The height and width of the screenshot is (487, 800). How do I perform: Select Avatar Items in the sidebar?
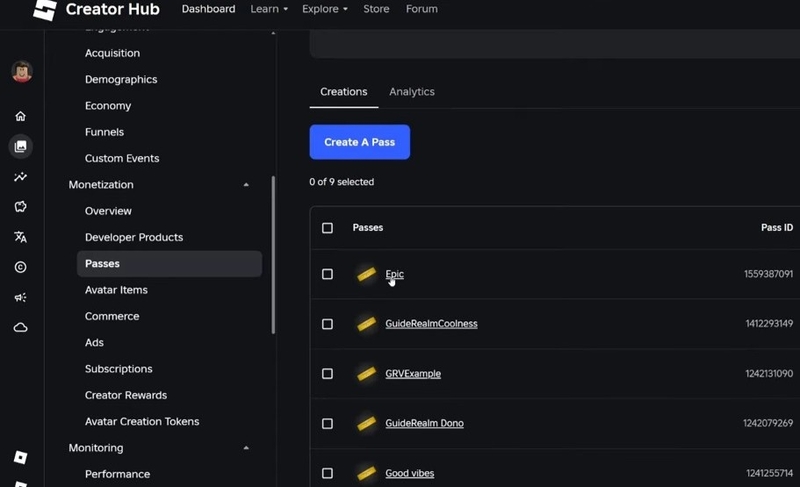click(116, 290)
